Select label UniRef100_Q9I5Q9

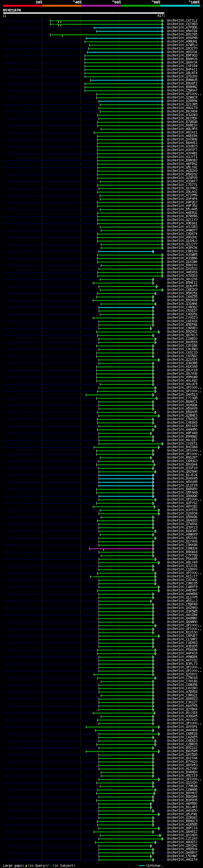[182, 755]
